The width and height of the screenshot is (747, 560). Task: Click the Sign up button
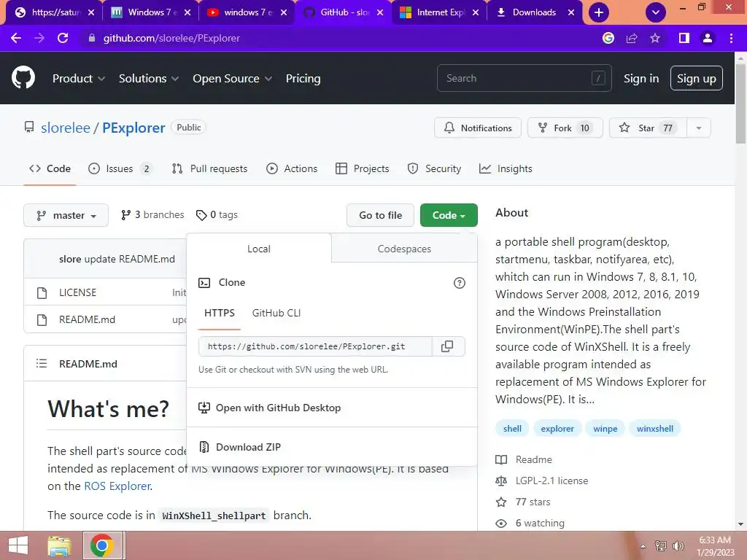pyautogui.click(x=696, y=78)
